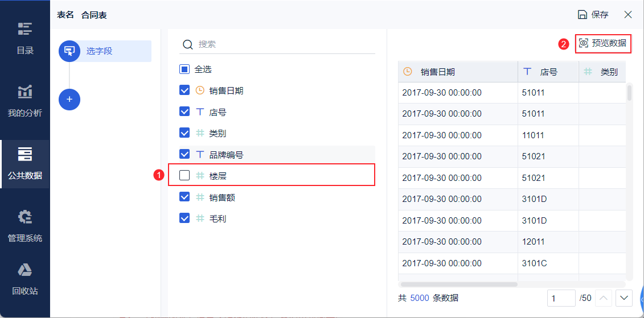The image size is (644, 318).
Task: Go to next page with down chevron
Action: (x=624, y=298)
